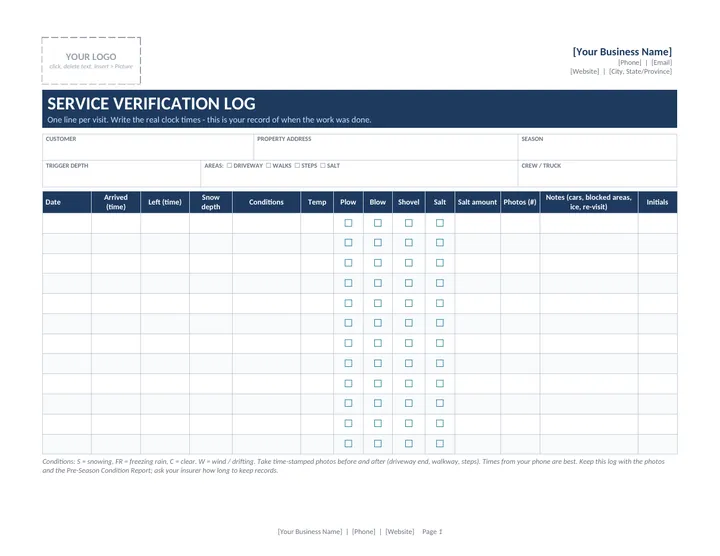Check the SALT area checkbox
The width and height of the screenshot is (720, 556).
322,165
